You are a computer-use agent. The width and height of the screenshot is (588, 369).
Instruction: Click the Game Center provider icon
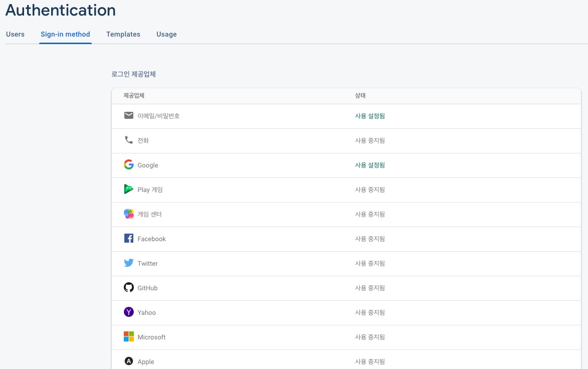pyautogui.click(x=129, y=214)
